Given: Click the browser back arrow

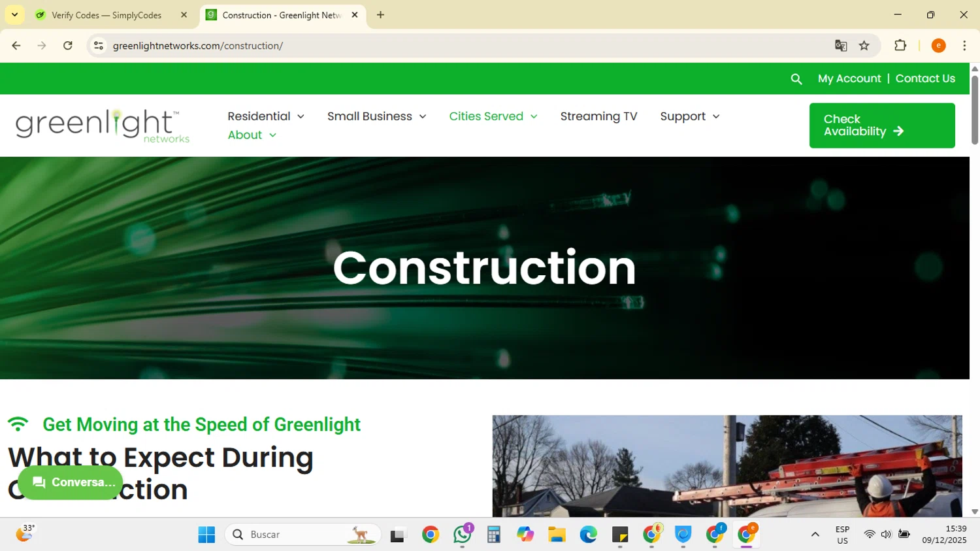Looking at the screenshot, I should (x=16, y=46).
